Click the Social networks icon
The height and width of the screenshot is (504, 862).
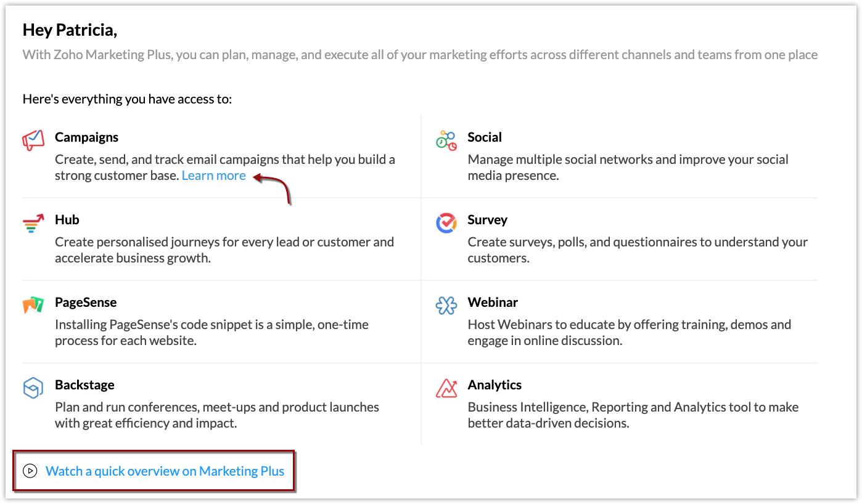click(446, 140)
